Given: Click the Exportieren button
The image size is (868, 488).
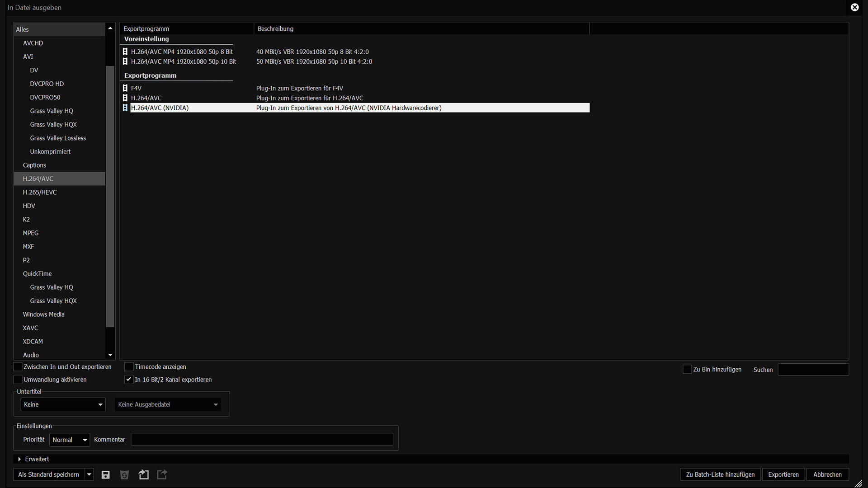Looking at the screenshot, I should [x=783, y=474].
